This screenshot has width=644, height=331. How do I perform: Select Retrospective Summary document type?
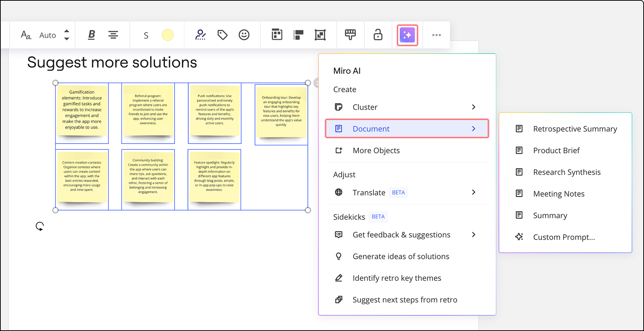point(575,129)
